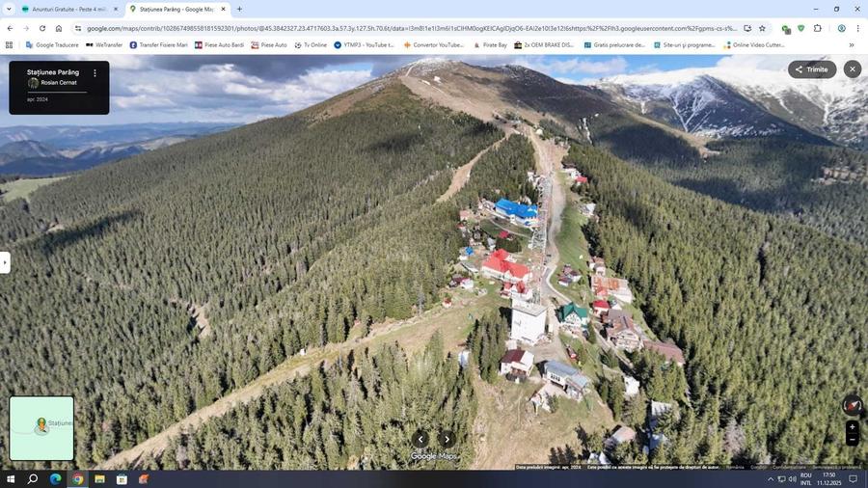
Task: Bookmark this page with the star icon
Action: click(x=762, y=28)
